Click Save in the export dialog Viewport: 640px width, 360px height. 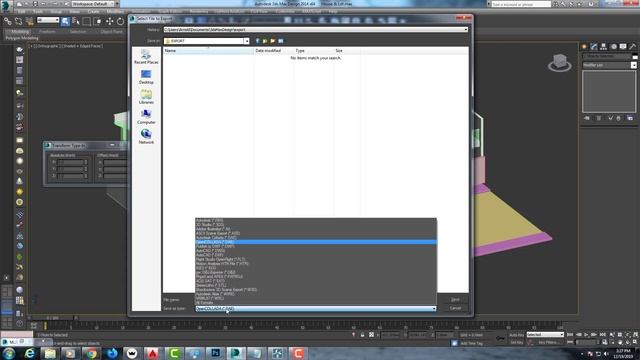[x=455, y=300]
